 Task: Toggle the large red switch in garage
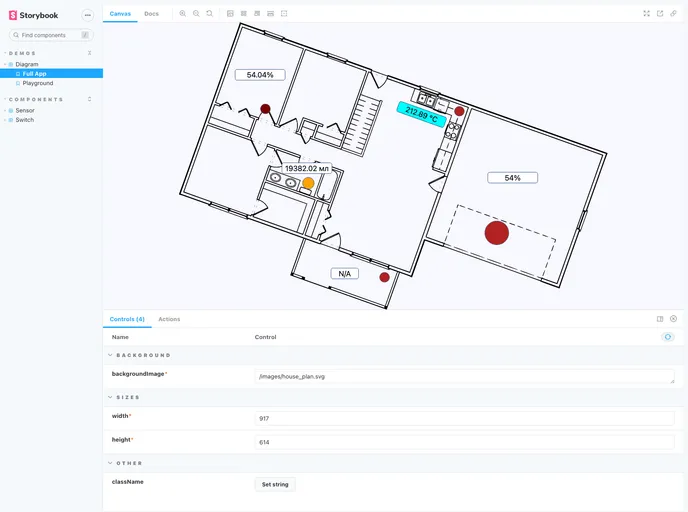(x=497, y=233)
